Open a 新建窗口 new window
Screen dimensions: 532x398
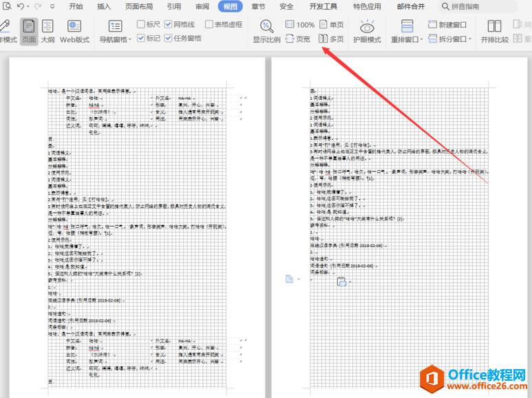(447, 25)
